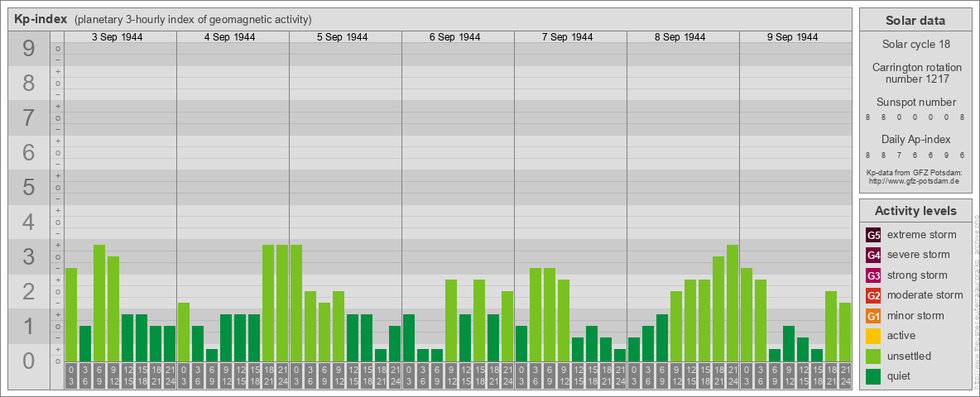Screen dimensions: 980x397
Task: Click the 8 Sep 18-21 hour bar
Action: (718, 309)
